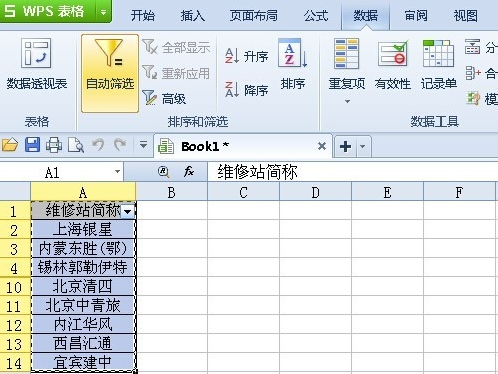Click the formula bar containing 维修站简称
498x374 pixels.
tap(353, 172)
